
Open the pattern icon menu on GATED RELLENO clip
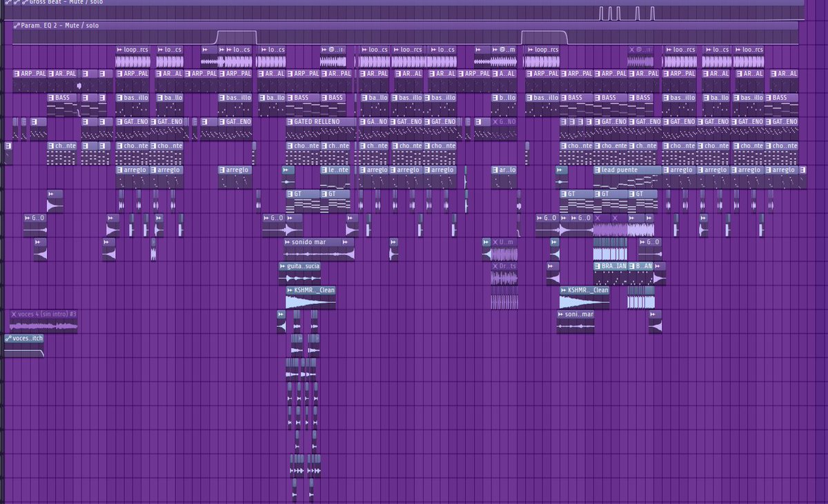(290, 122)
